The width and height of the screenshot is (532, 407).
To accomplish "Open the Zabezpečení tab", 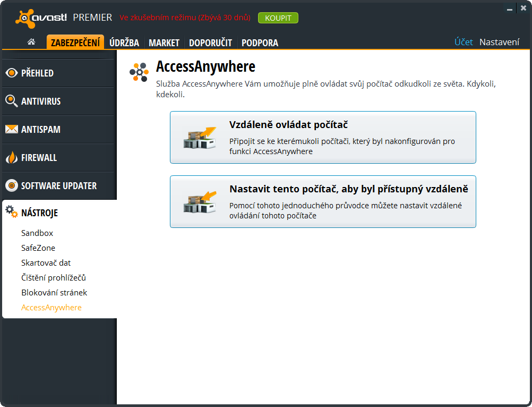I will pos(75,43).
